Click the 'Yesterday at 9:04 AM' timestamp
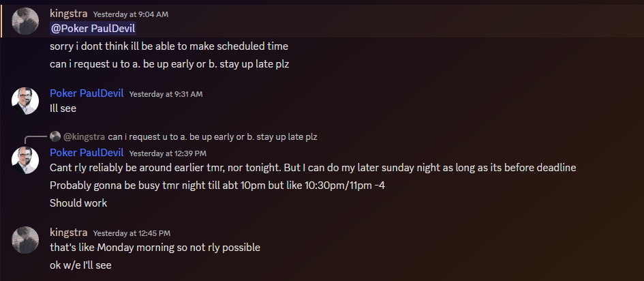This screenshot has width=644, height=281. pyautogui.click(x=131, y=14)
